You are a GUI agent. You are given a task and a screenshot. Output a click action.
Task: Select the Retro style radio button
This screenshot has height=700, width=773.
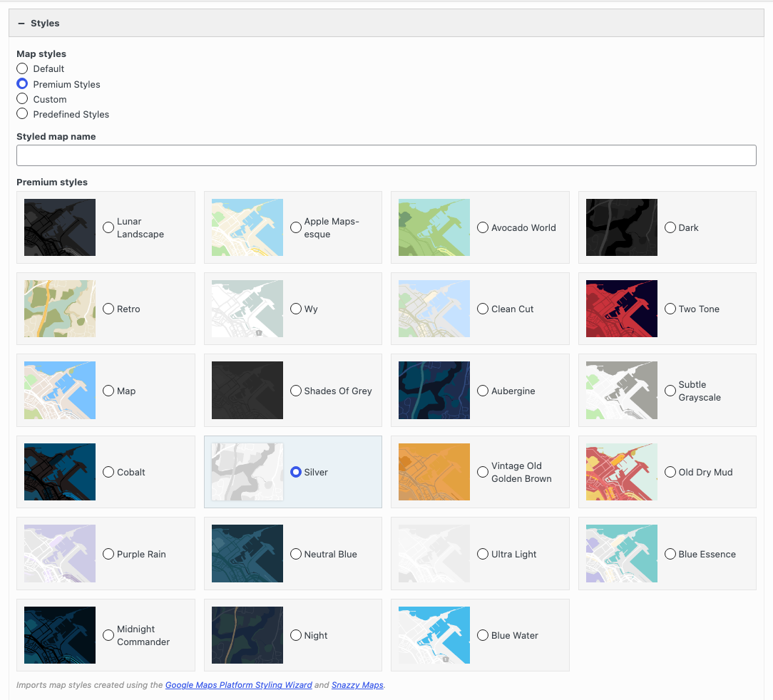108,309
